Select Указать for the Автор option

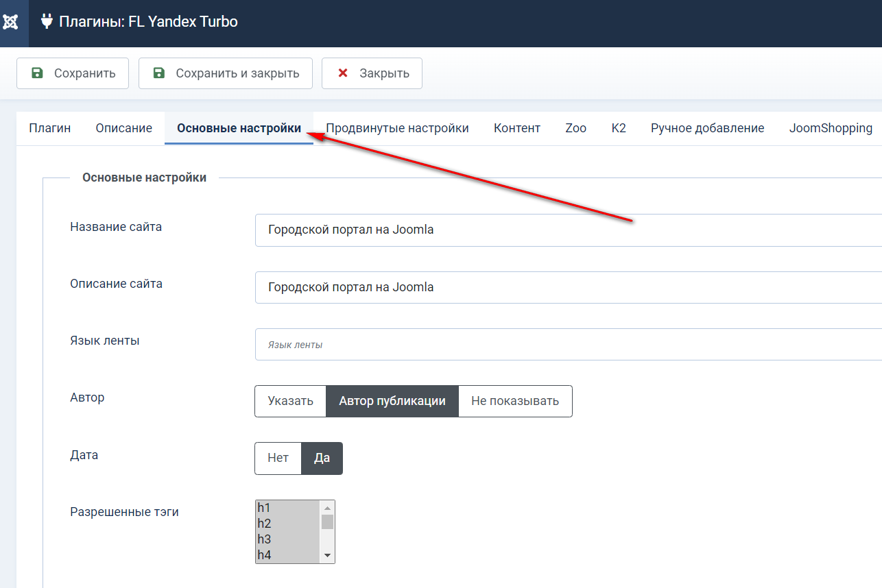coord(290,401)
